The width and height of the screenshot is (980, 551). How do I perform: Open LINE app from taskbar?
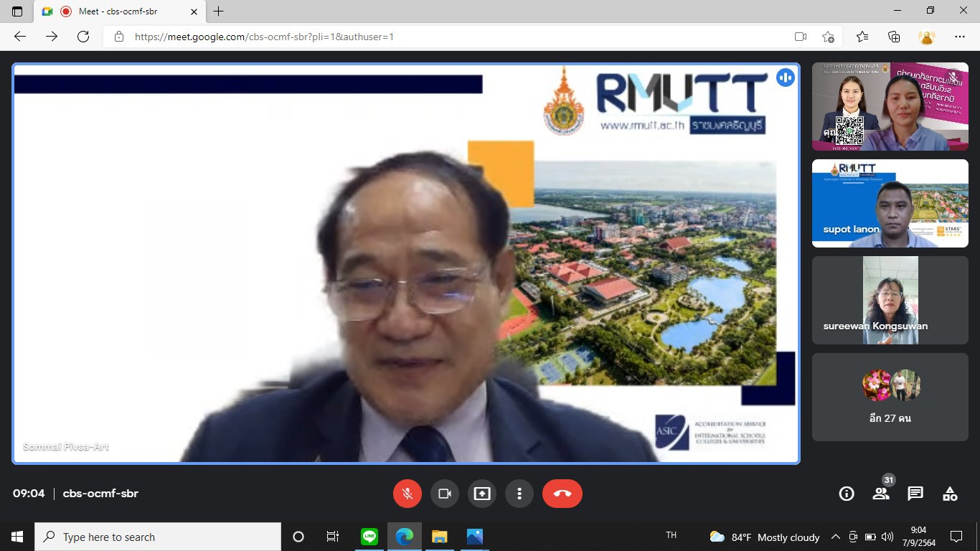coord(369,537)
